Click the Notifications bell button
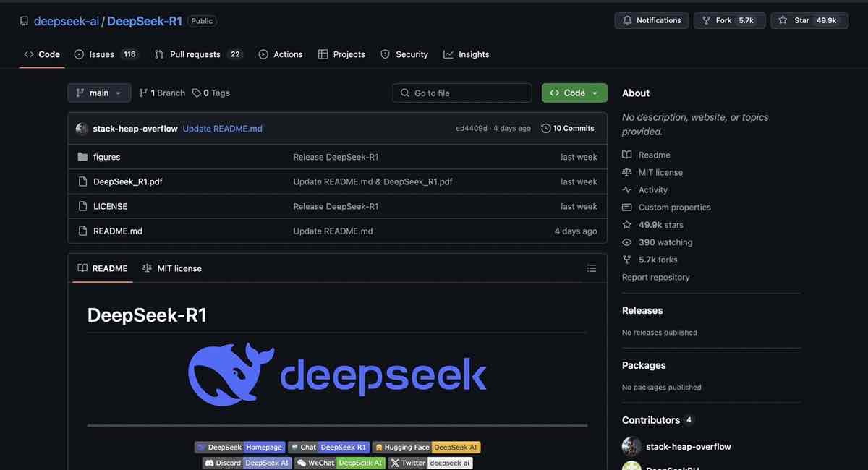This screenshot has width=868, height=470. 652,20
